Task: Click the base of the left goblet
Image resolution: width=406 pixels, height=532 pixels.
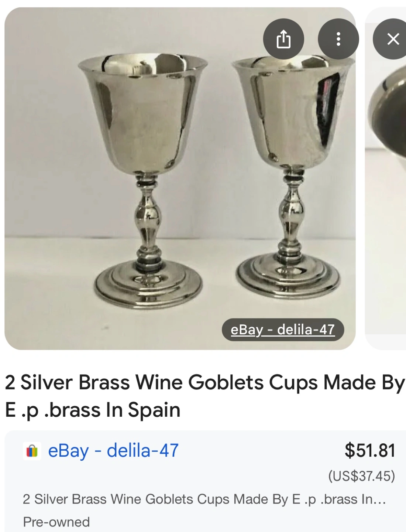Action: tap(148, 285)
